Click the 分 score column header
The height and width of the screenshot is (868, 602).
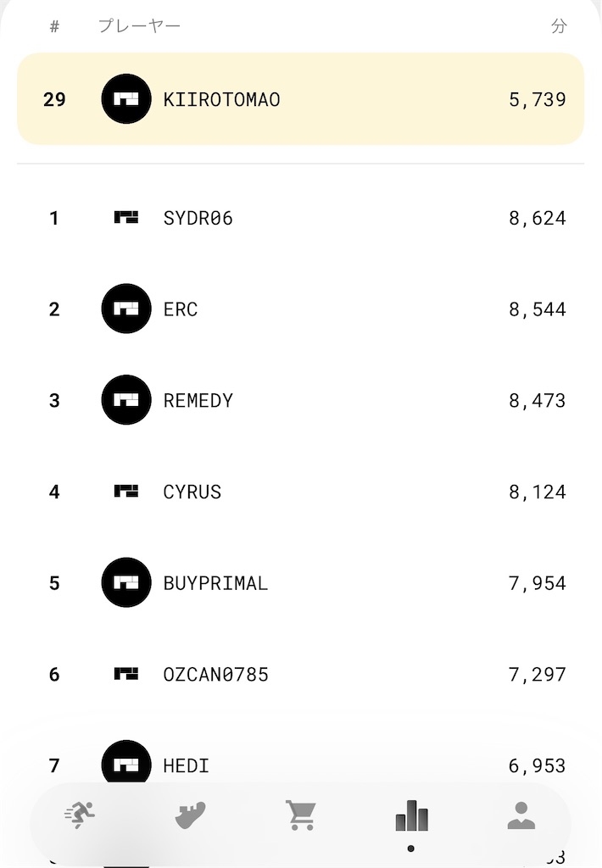click(559, 26)
